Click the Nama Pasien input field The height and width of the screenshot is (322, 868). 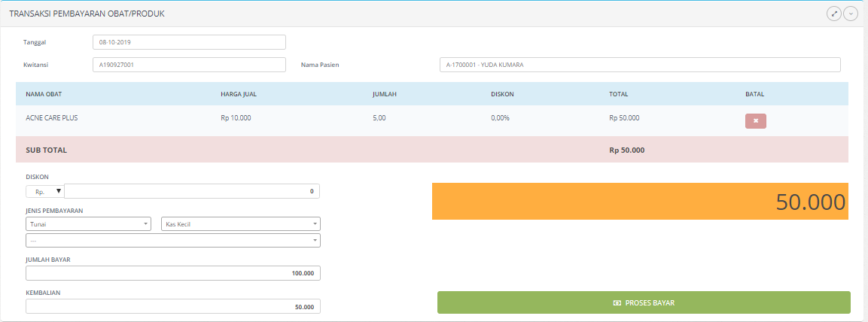(x=639, y=65)
